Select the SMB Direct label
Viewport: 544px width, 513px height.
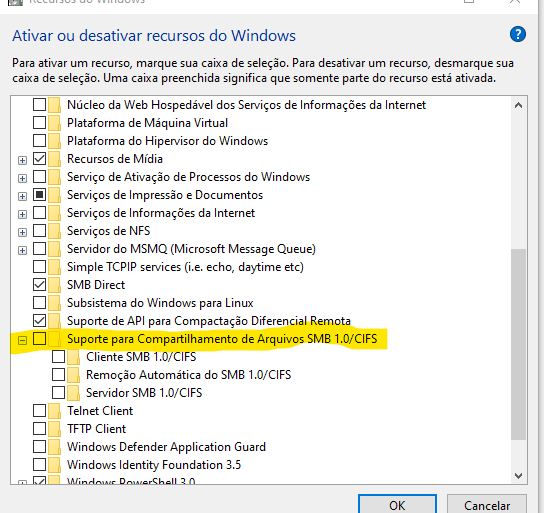96,285
